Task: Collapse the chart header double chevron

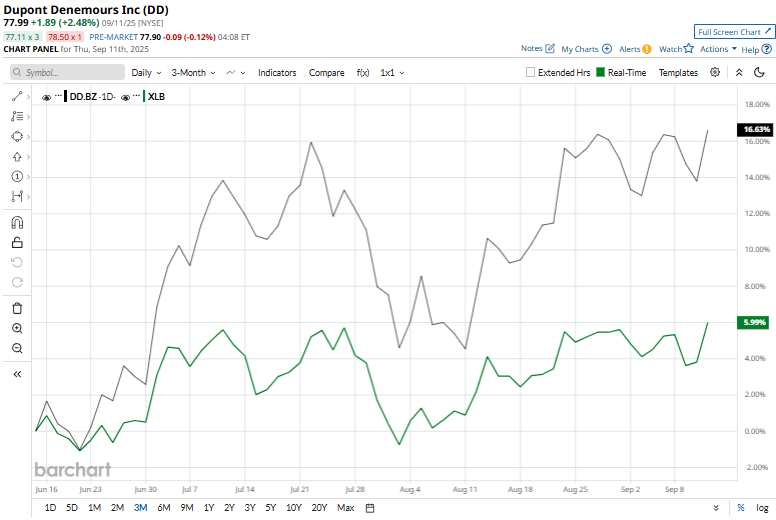Action: 739,72
